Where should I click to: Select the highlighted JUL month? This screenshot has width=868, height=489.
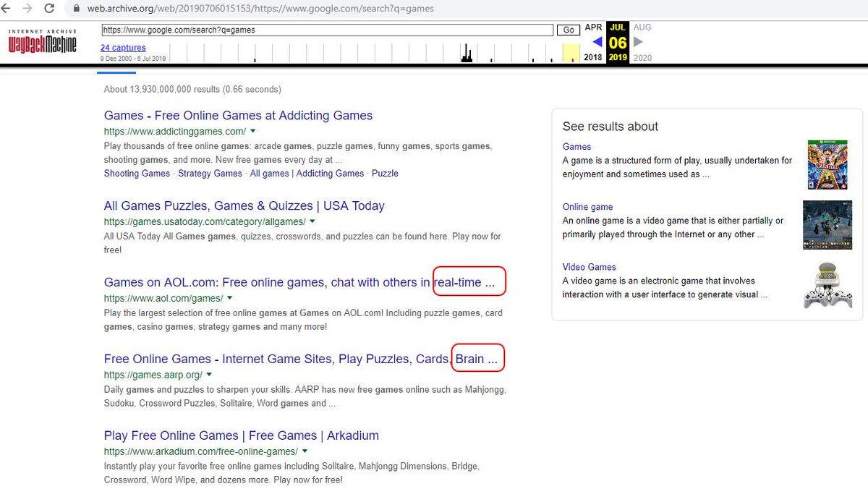coord(617,27)
